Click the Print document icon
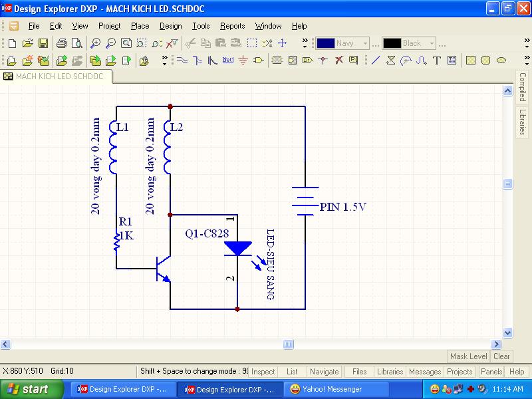This screenshot has width=532, height=399. tap(61, 43)
